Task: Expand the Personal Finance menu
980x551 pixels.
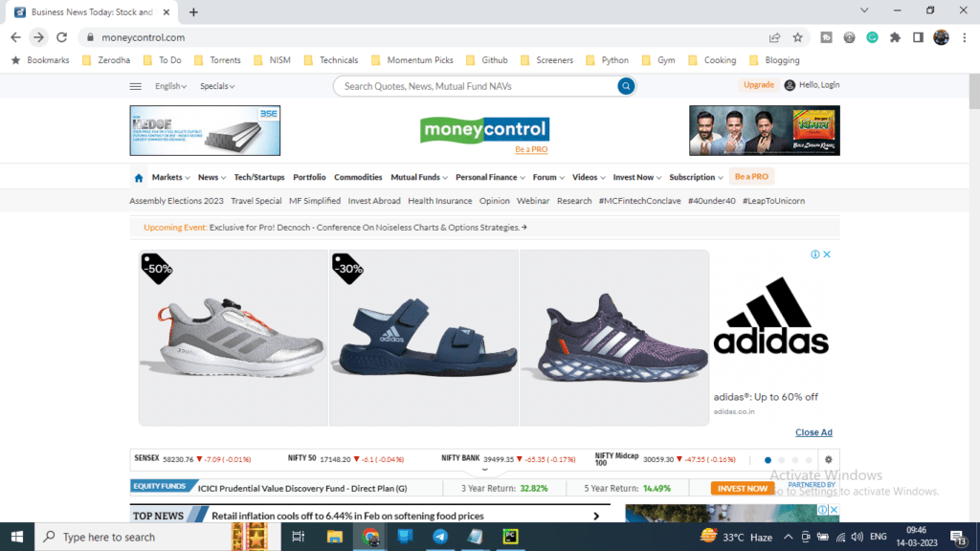Action: pyautogui.click(x=490, y=177)
